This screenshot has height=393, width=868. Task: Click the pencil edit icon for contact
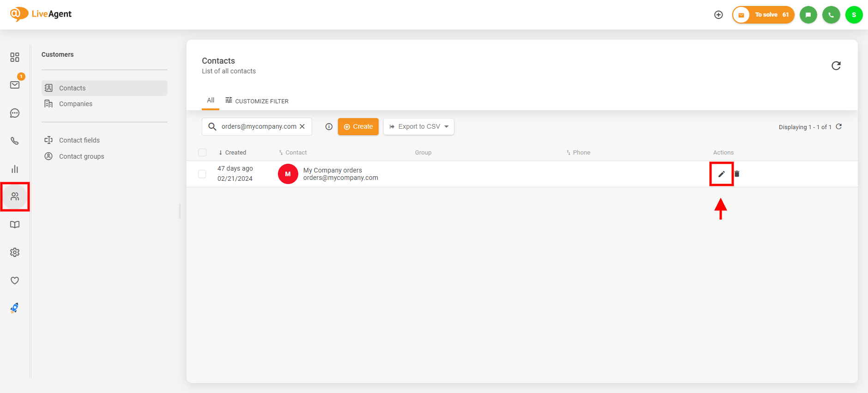click(721, 174)
